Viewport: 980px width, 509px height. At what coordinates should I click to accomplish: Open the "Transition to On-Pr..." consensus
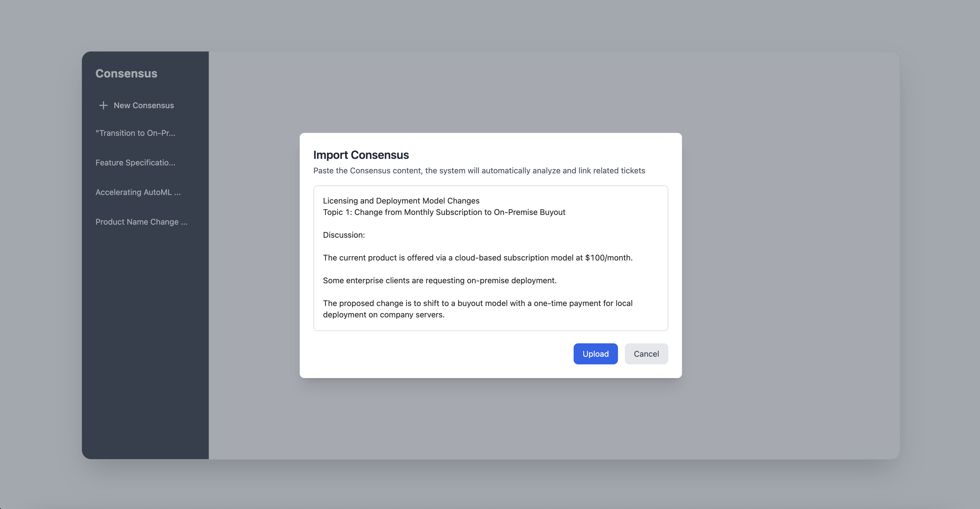coord(135,133)
